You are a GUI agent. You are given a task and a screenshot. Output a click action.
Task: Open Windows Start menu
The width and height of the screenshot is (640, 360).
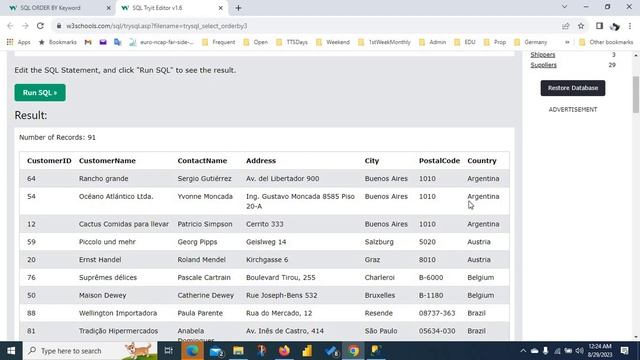[x=11, y=351]
